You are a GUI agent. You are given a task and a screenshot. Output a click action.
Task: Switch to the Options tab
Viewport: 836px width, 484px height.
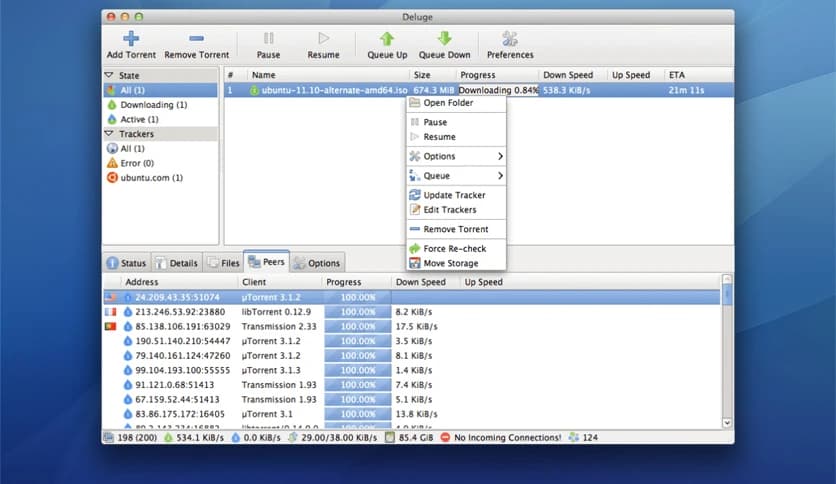pos(317,263)
